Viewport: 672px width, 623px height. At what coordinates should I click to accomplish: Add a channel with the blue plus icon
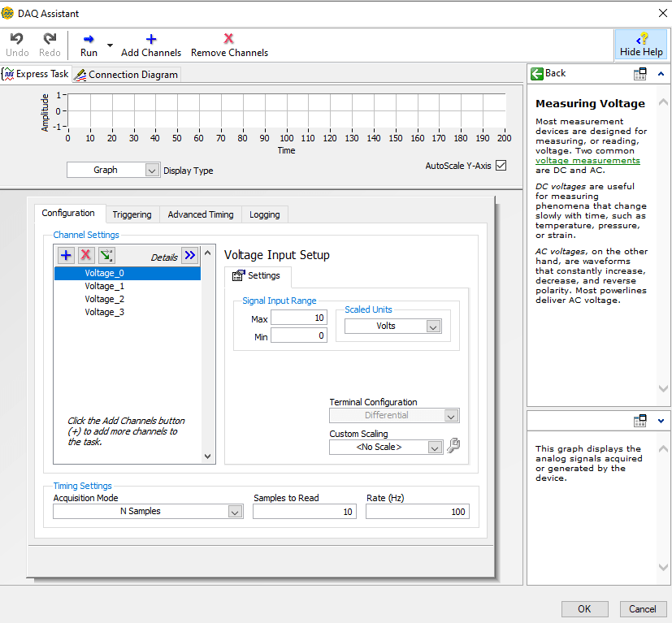click(65, 255)
